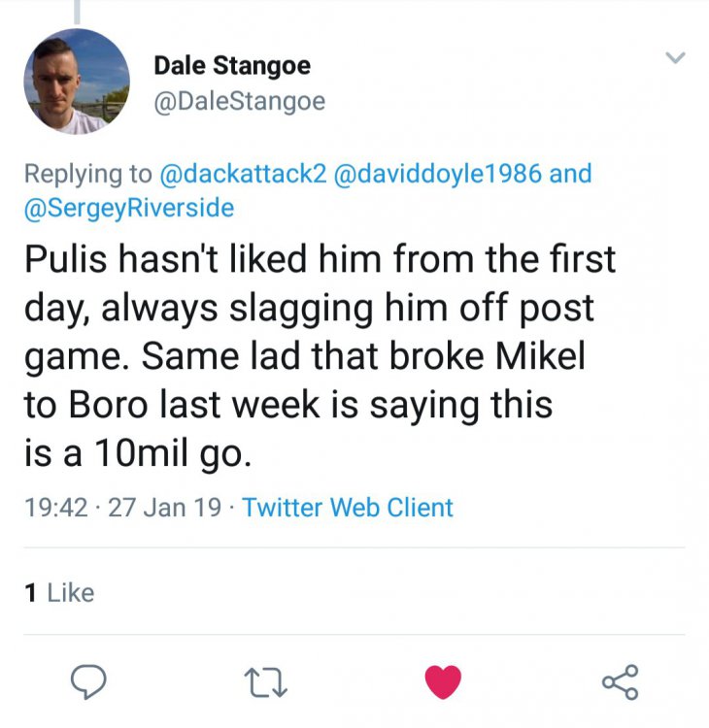The height and width of the screenshot is (728, 709).
Task: Open the @SergeyRiverside mention link
Action: pos(129,207)
